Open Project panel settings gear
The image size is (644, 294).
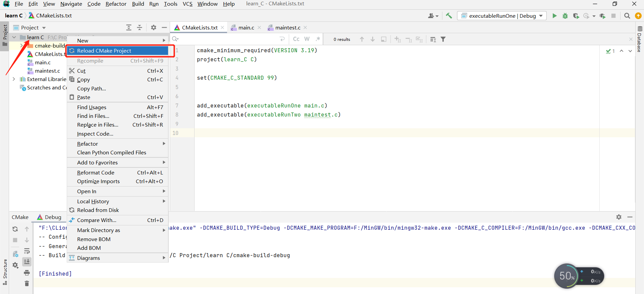pos(154,27)
